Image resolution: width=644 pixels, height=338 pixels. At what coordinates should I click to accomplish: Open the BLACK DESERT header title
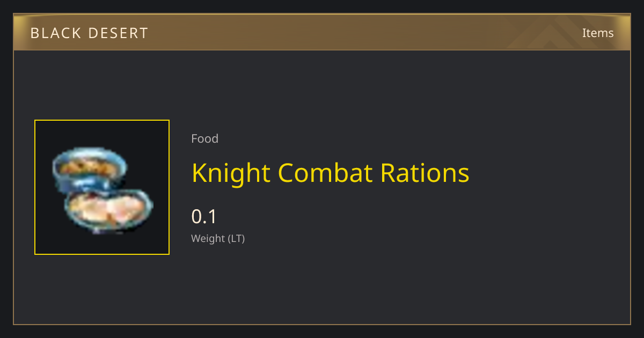89,33
